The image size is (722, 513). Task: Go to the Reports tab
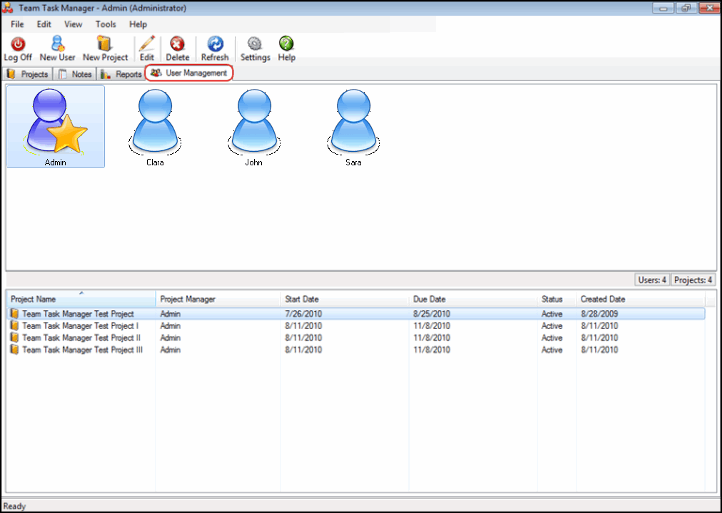pos(122,74)
